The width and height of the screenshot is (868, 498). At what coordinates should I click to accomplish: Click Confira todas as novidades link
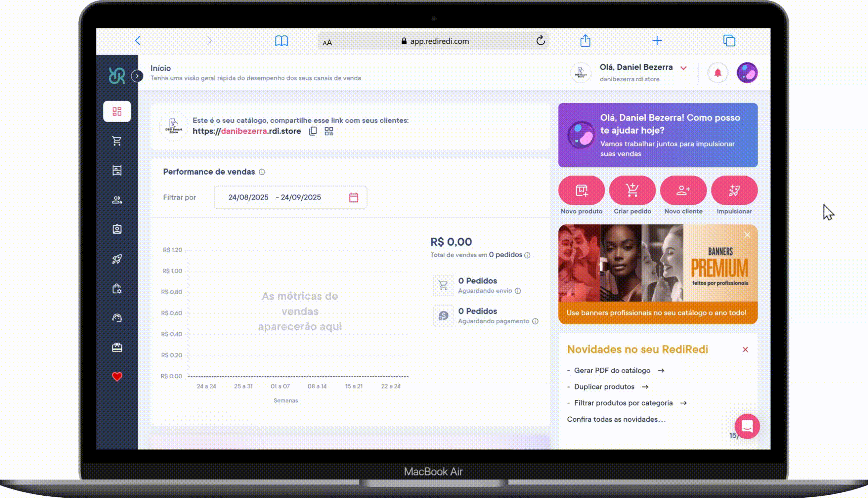click(x=616, y=419)
